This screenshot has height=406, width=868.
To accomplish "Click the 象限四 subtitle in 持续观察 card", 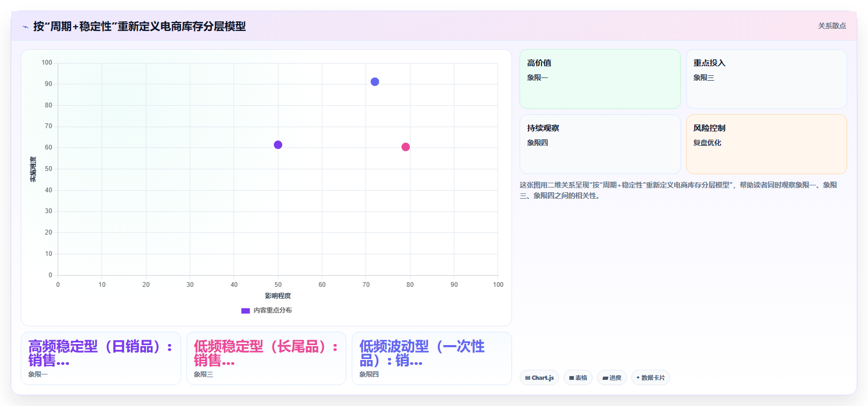I will 537,143.
